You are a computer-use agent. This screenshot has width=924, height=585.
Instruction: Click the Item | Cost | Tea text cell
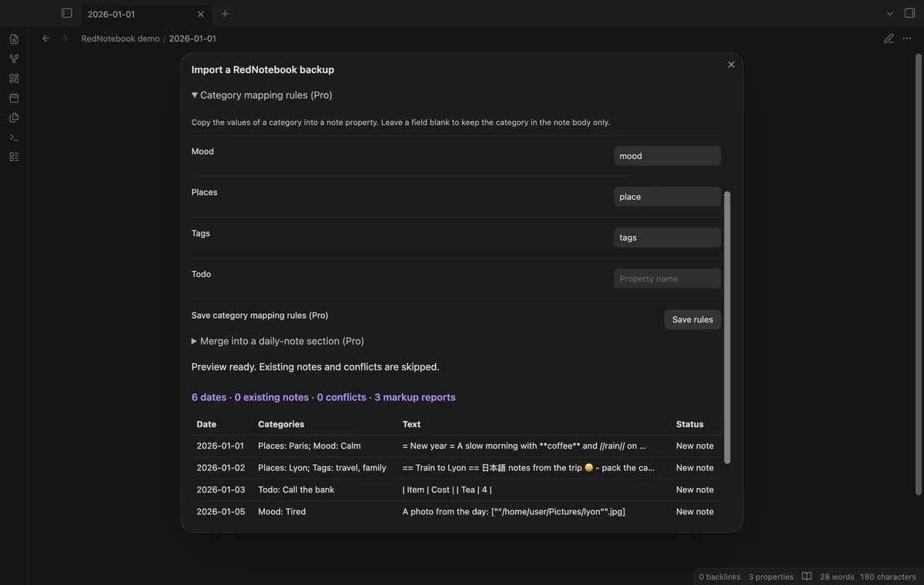point(447,490)
